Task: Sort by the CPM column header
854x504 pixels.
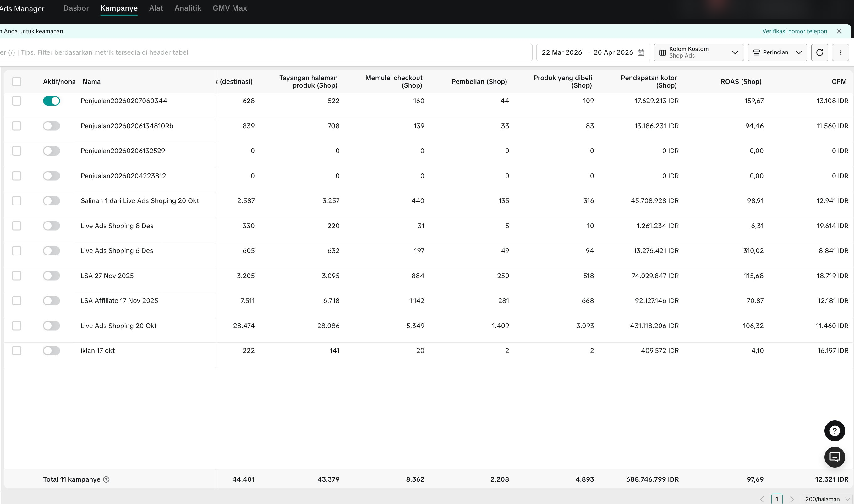Action: tap(839, 81)
